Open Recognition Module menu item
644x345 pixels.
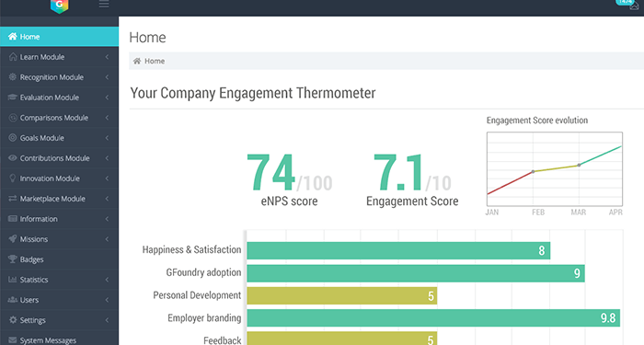(x=59, y=76)
